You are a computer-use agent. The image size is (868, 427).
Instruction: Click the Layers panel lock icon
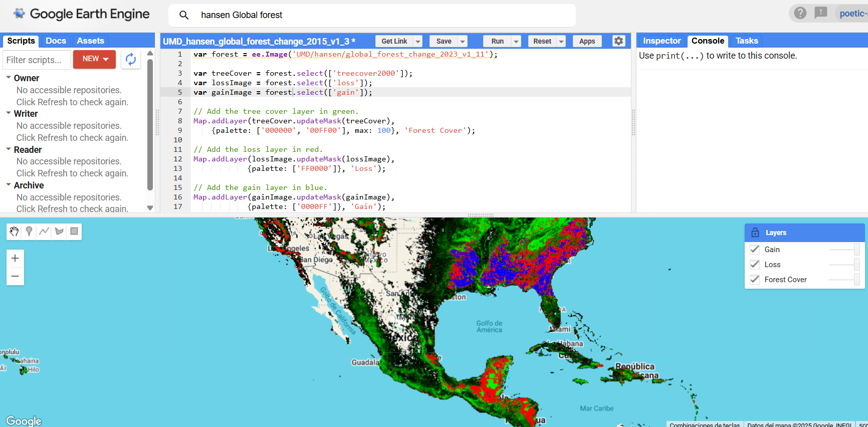(x=755, y=233)
